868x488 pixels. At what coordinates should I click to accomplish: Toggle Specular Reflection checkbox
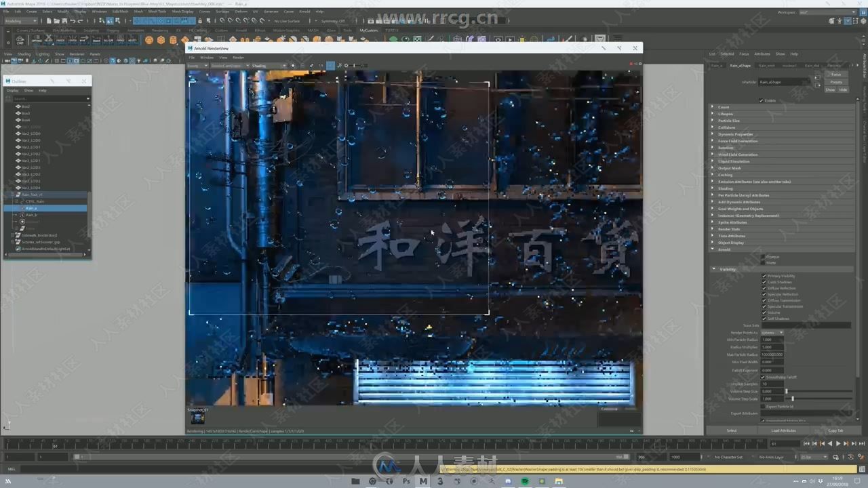tap(764, 294)
